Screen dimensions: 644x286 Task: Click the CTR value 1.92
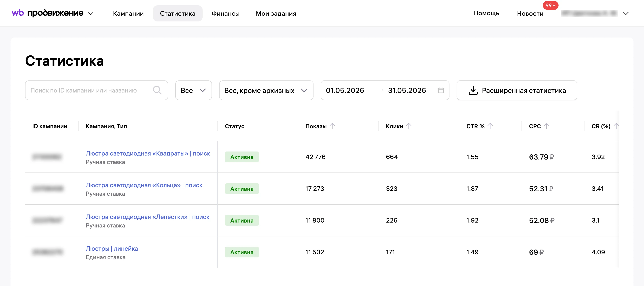(x=472, y=220)
